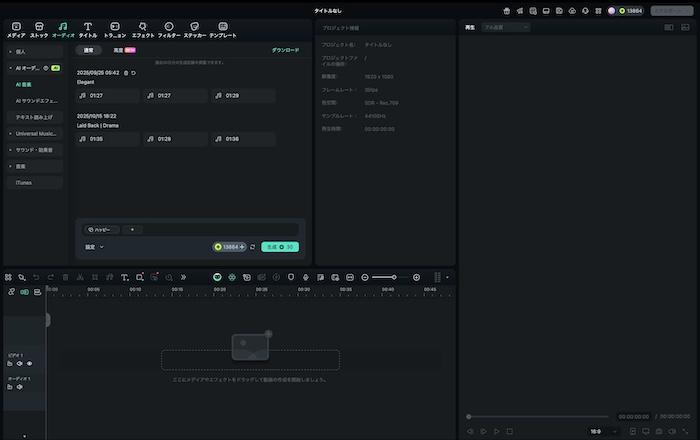Open the ステッカー (Stickers) panel
Viewport: 700px width, 440px height.
195,29
